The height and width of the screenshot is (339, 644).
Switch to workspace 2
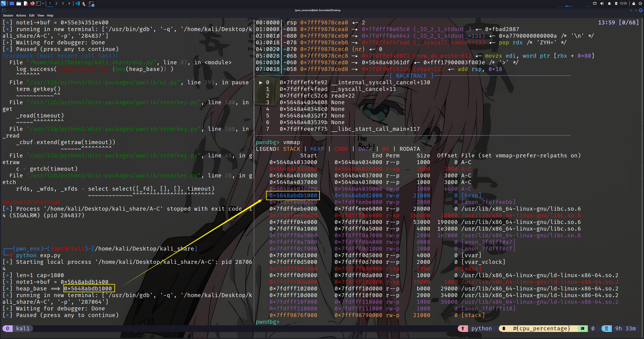56,3
